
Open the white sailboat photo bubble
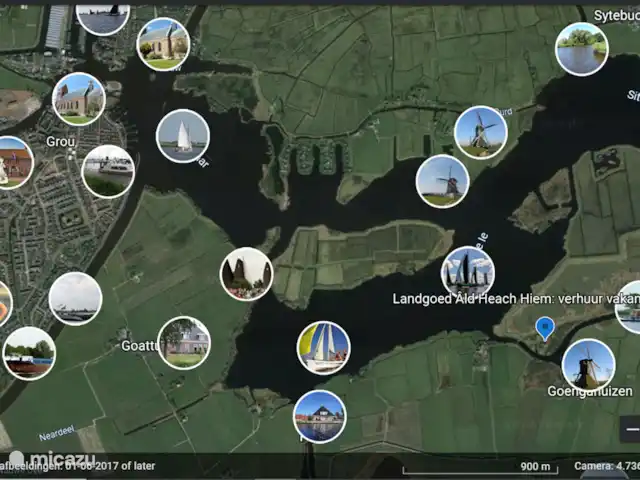[183, 136]
